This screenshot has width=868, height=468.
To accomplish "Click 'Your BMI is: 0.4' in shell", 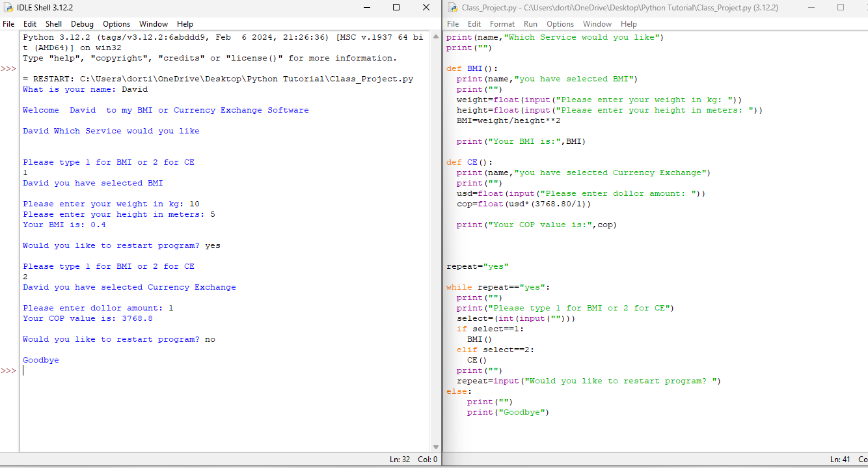I will pyautogui.click(x=64, y=225).
